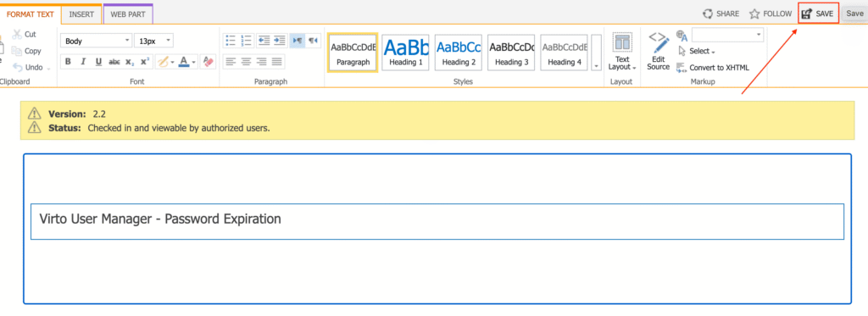Click the language globe icon in Markup
868x316 pixels.
click(x=682, y=36)
